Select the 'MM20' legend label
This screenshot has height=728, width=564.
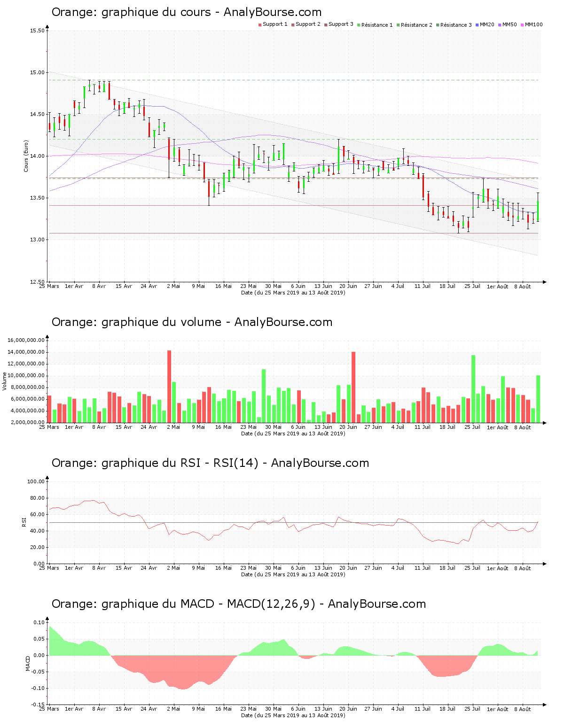point(487,24)
